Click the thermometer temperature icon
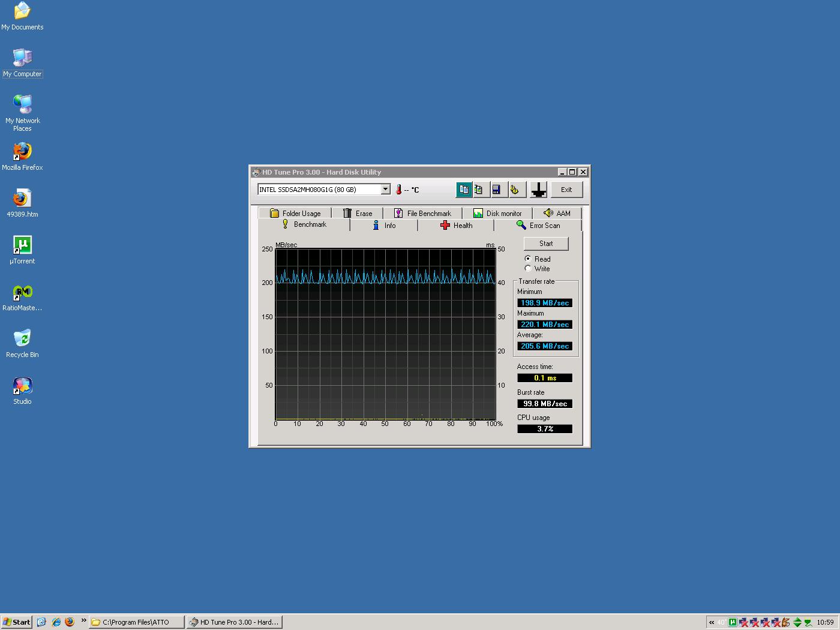 pyautogui.click(x=398, y=190)
